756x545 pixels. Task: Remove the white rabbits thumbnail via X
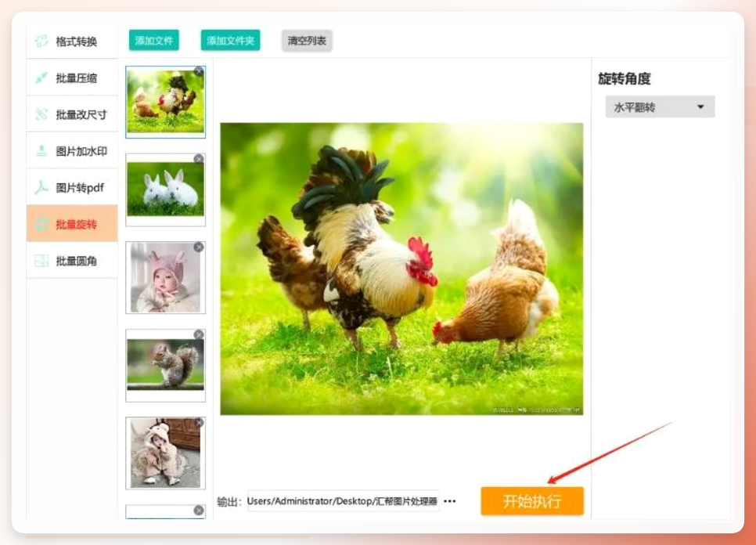199,159
